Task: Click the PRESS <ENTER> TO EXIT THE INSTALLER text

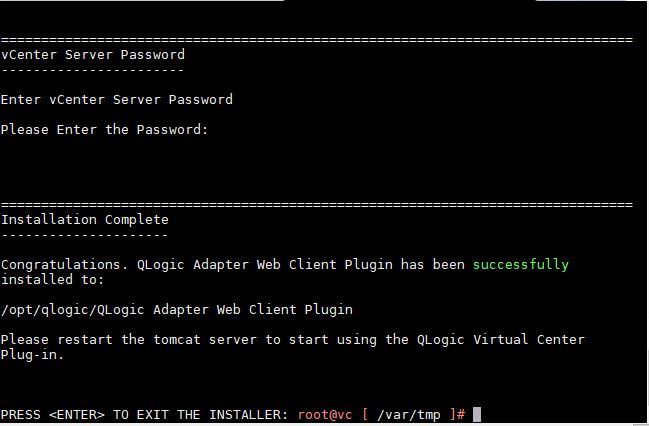Action: point(144,415)
